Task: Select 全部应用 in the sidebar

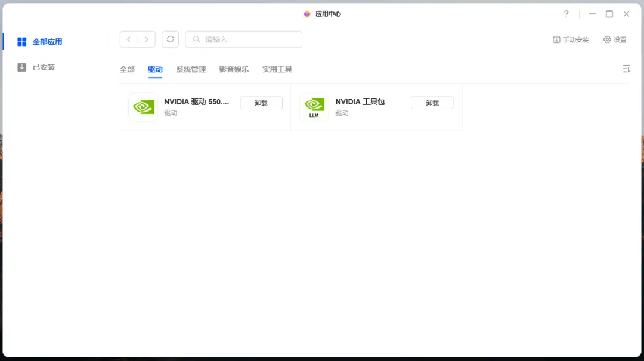Action: point(47,42)
